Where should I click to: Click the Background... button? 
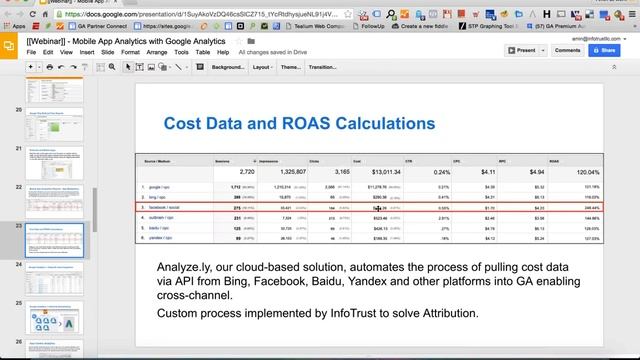pyautogui.click(x=228, y=67)
